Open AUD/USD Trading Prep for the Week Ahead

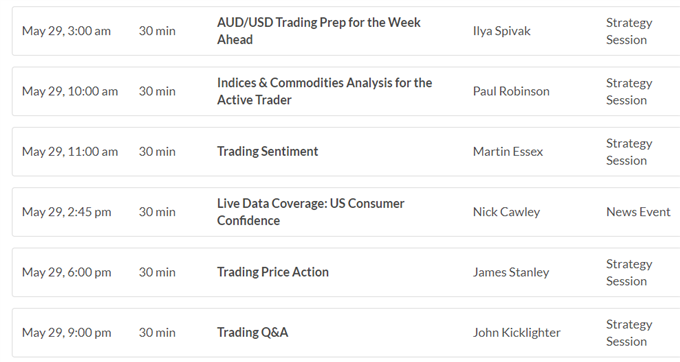click(x=319, y=31)
